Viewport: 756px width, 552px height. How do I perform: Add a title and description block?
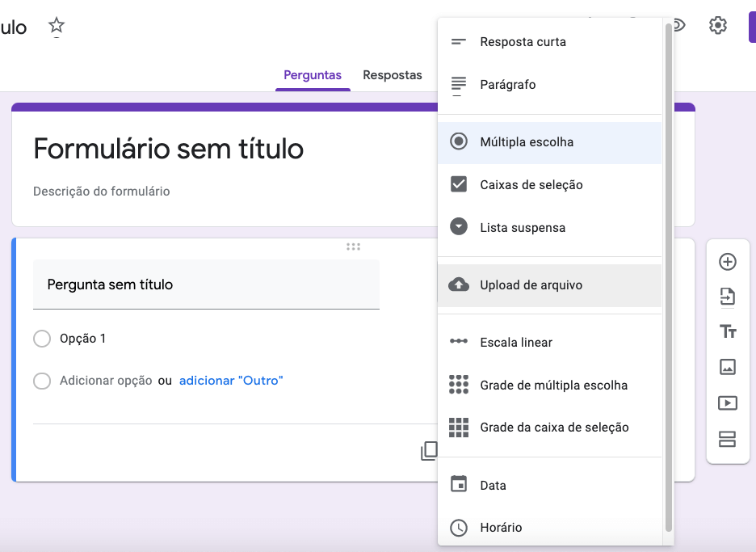tap(728, 331)
